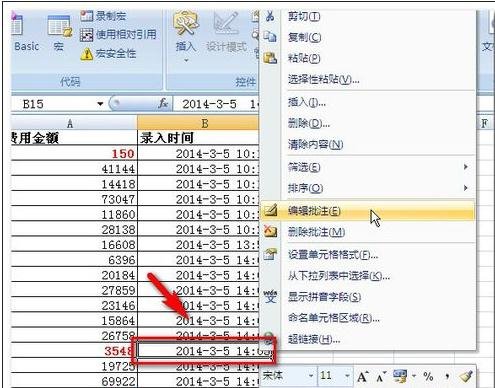
Task: Choose Show Phonetic Field (显示拼音字段)
Action: pyautogui.click(x=368, y=297)
